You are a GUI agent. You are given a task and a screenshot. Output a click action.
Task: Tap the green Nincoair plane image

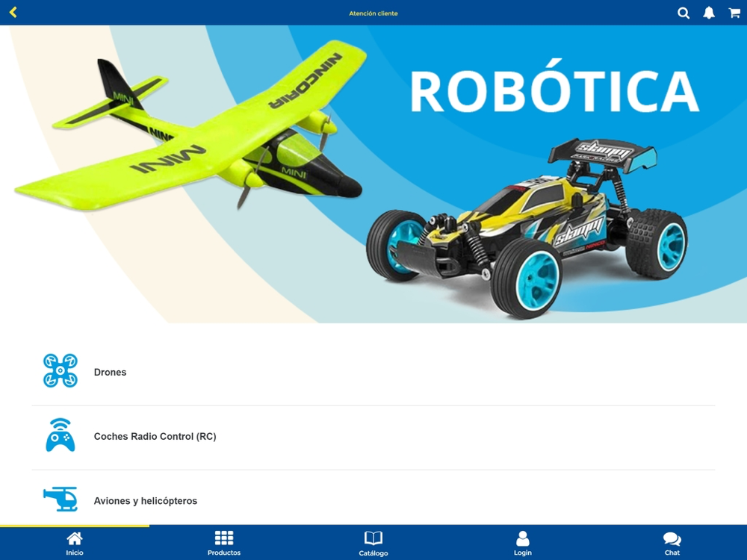(190, 126)
